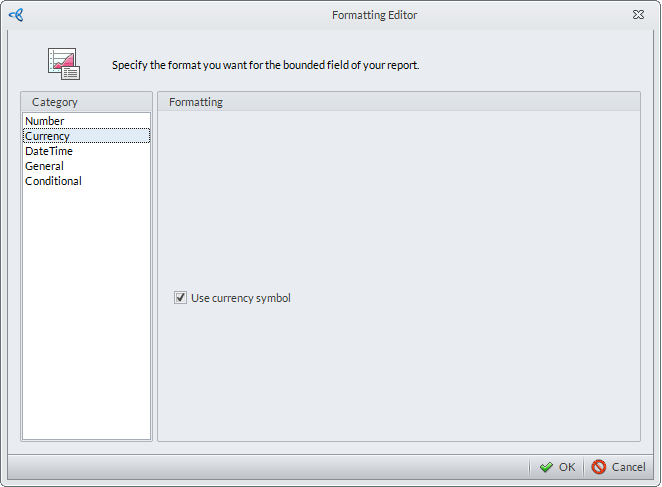
Task: Click the Formatting Editor title bar text
Action: 374,15
